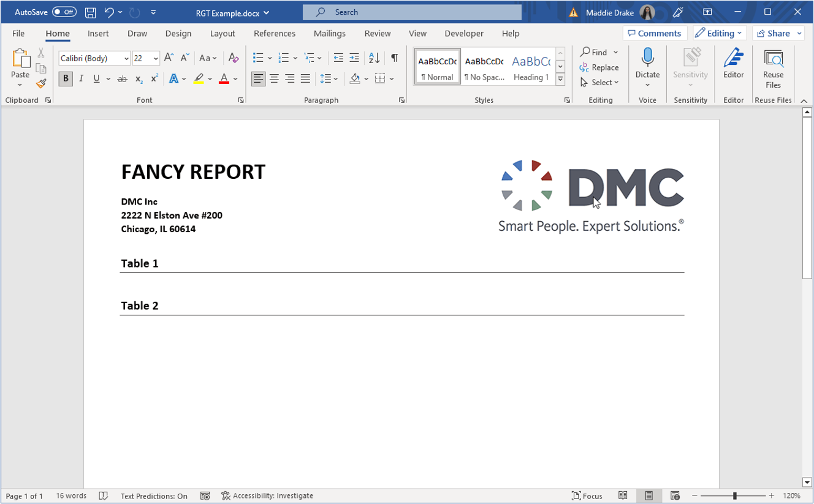Increase font size with grow font icon
Screen dimensions: 814x504
169,58
